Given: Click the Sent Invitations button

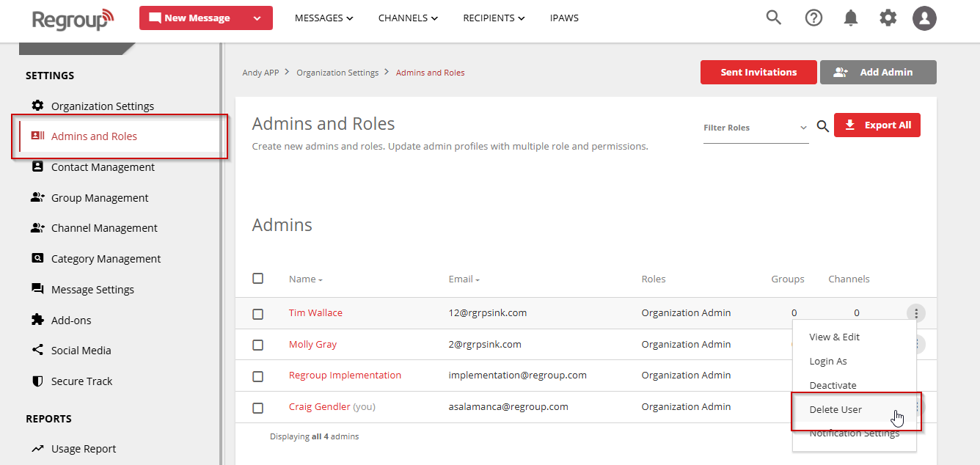Looking at the screenshot, I should click(x=758, y=72).
